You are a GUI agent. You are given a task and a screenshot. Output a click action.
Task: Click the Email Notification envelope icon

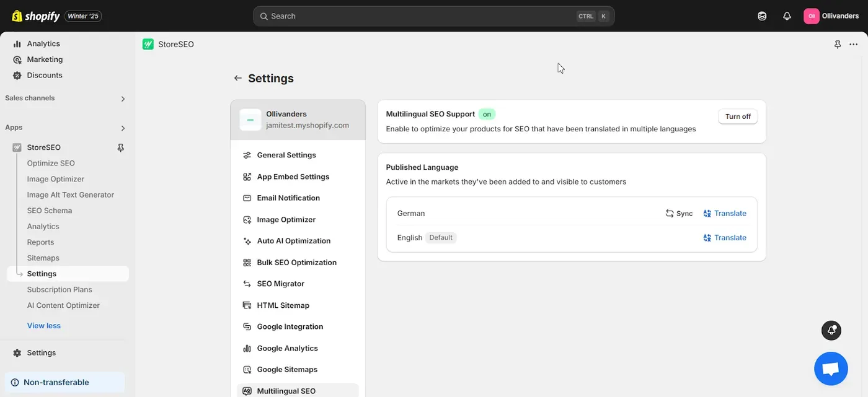(x=247, y=198)
